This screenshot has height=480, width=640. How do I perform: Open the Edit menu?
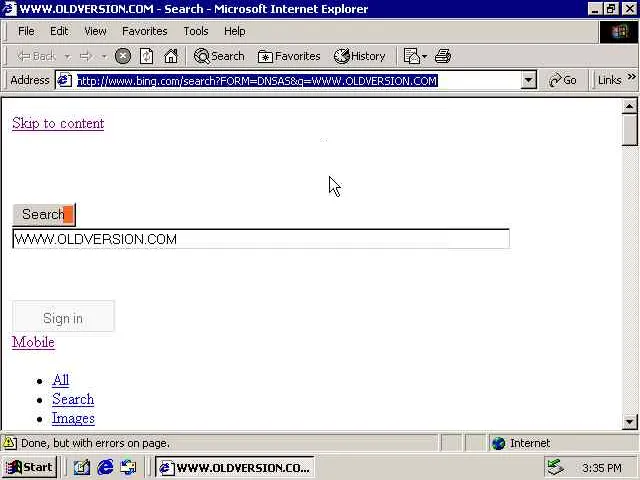click(59, 31)
